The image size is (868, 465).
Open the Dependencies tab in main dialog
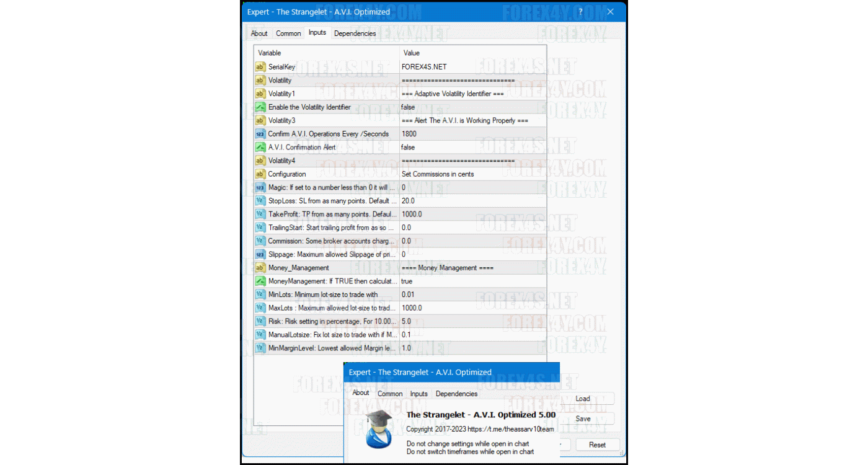point(355,33)
